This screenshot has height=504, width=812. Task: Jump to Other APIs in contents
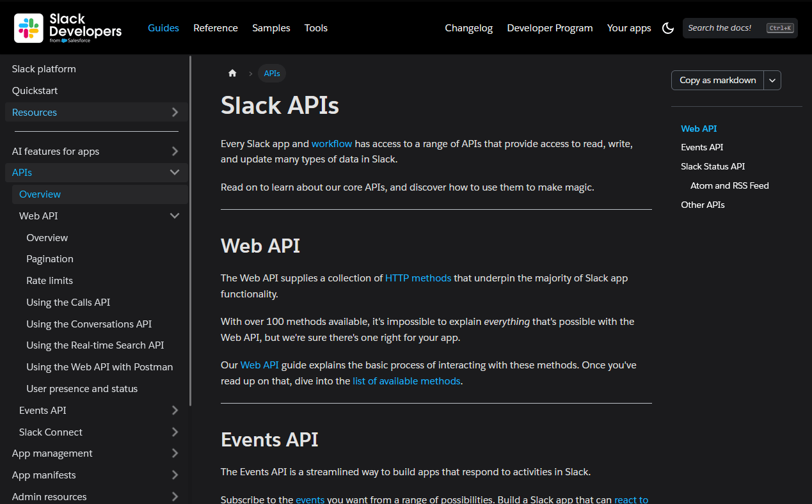(703, 205)
